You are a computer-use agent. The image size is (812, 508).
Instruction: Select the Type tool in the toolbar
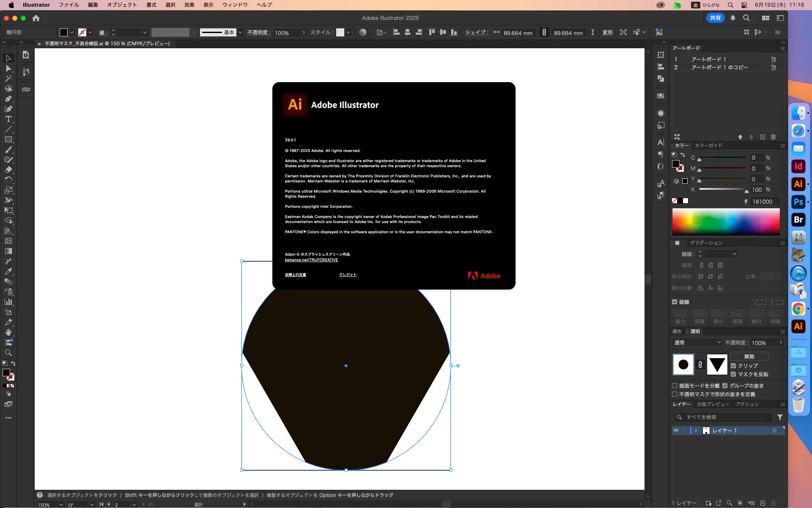(8, 119)
